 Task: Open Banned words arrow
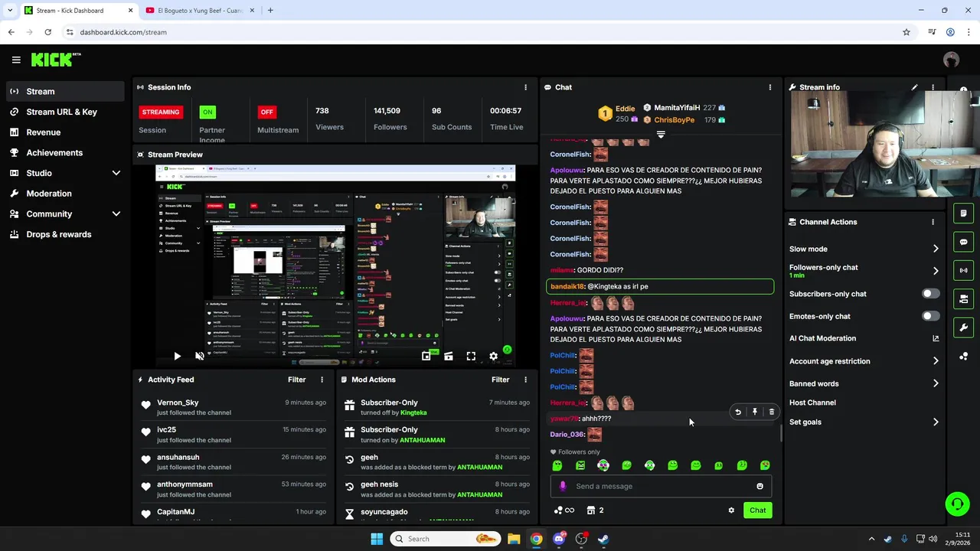point(936,383)
